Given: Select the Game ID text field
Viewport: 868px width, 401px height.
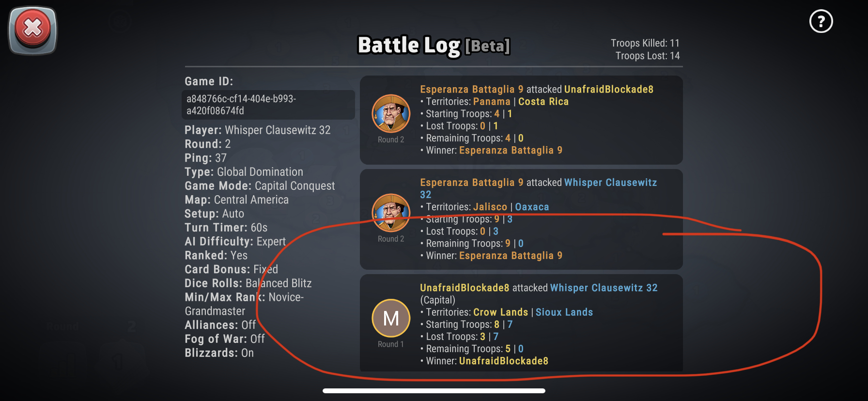Looking at the screenshot, I should pos(268,105).
